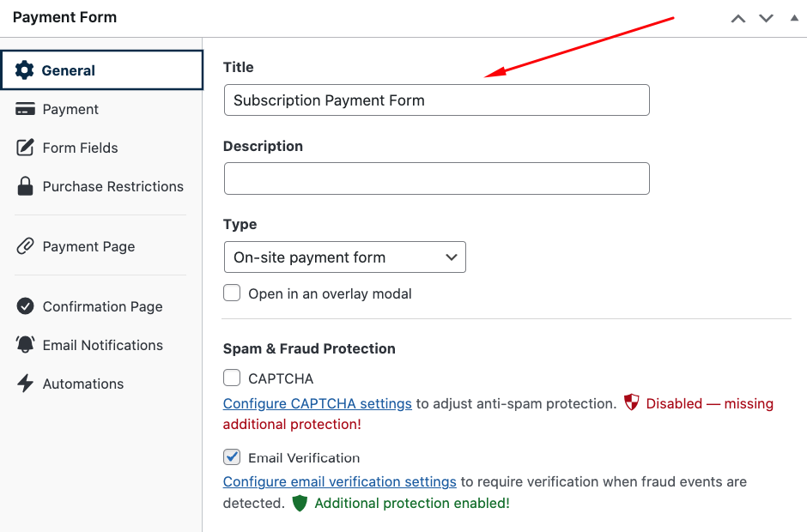Move Payment Form panel up
This screenshot has height=532, width=807.
tap(738, 18)
